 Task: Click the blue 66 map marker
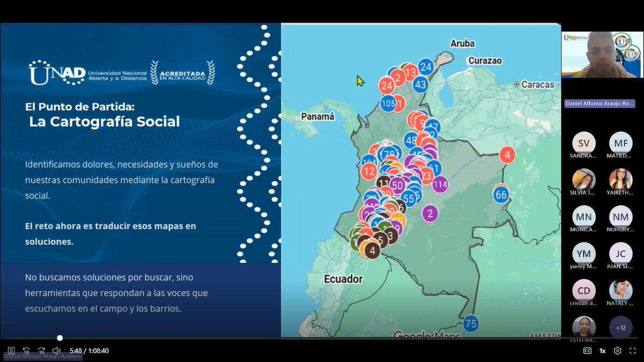[501, 194]
